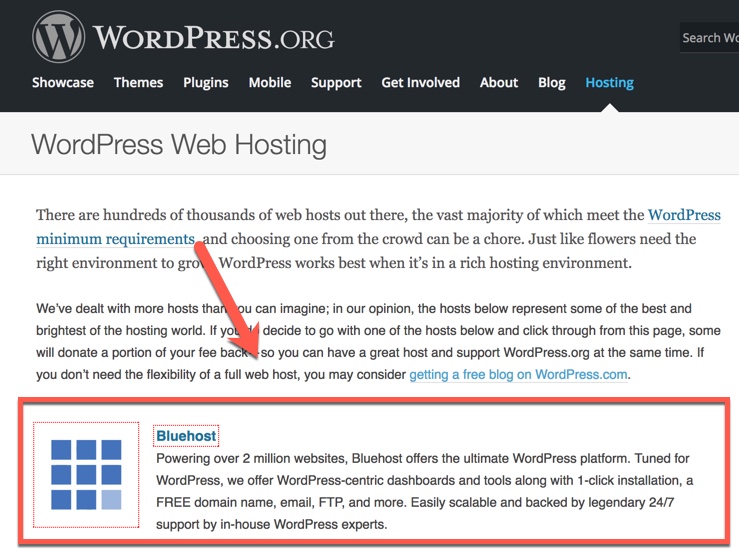Open the Themes menu item
739x553 pixels.
pyautogui.click(x=138, y=83)
